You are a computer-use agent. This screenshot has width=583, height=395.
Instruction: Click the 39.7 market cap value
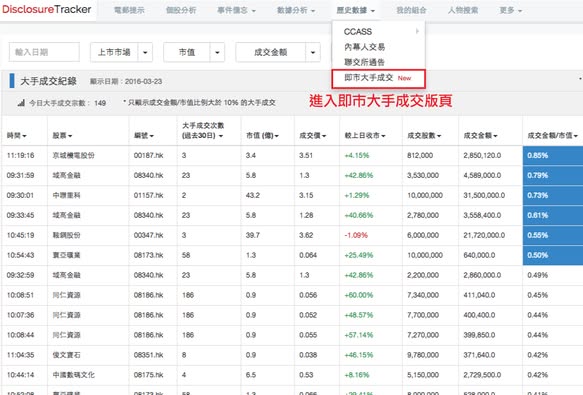click(252, 235)
